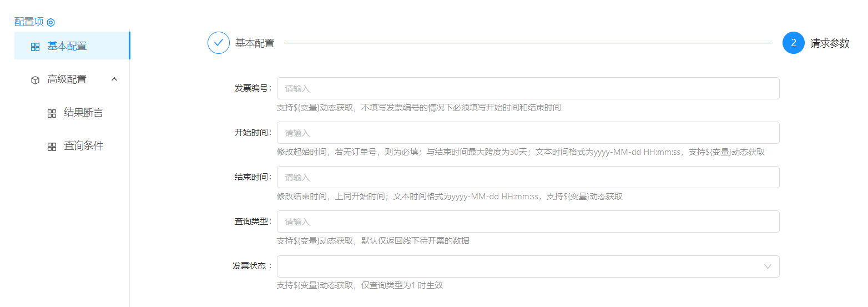Focus the 发票编号 input field
The width and height of the screenshot is (868, 307).
[x=527, y=88]
